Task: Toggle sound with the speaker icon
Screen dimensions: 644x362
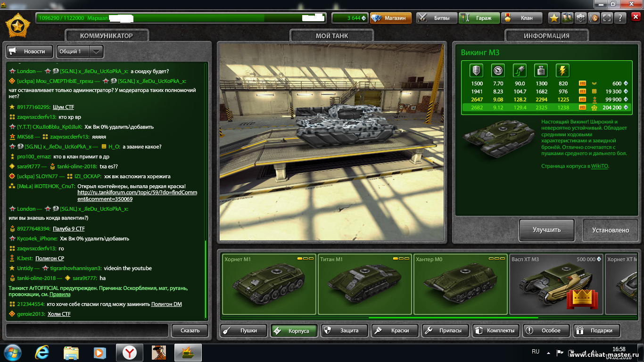Action: 594,18
